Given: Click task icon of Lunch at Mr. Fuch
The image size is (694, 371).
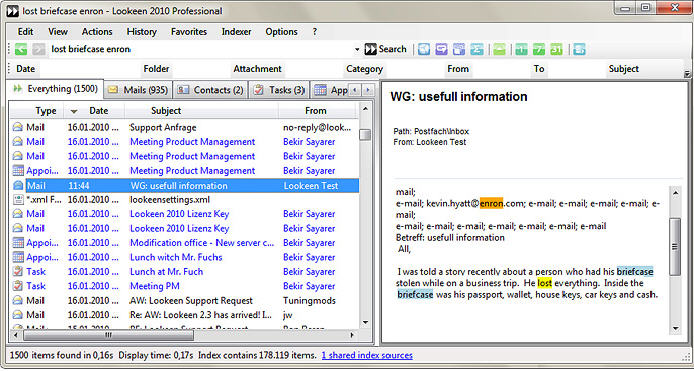Looking at the screenshot, I should (x=18, y=271).
